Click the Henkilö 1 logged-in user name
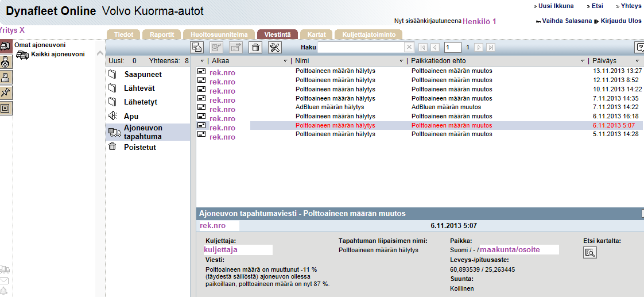The height and width of the screenshot is (297, 644). coord(479,21)
